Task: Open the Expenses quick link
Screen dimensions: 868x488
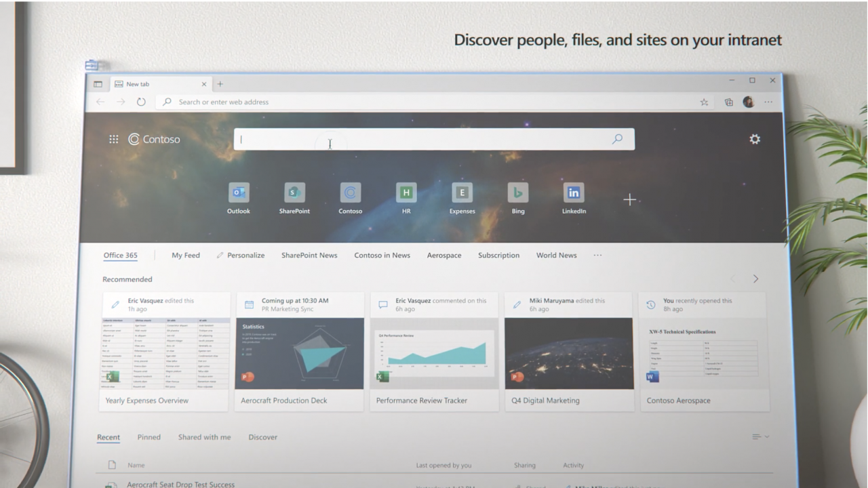Action: [462, 199]
